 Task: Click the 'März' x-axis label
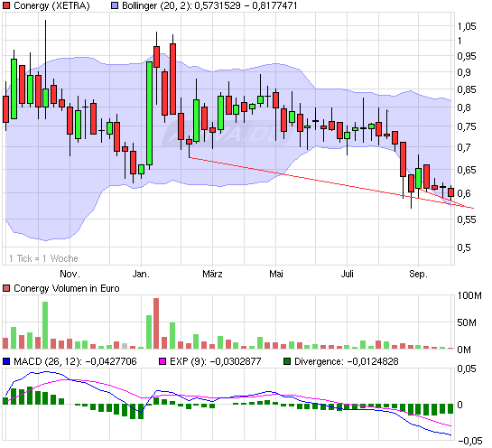(212, 274)
